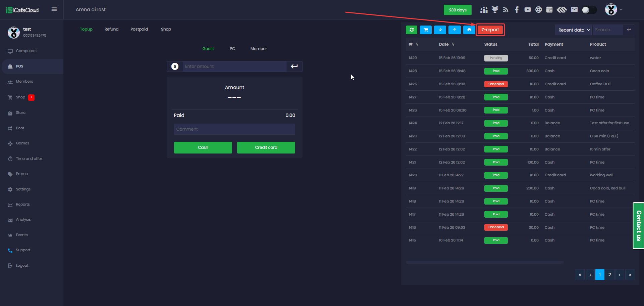Open the YouTube icon link
This screenshot has width=644, height=306.
pos(528,10)
